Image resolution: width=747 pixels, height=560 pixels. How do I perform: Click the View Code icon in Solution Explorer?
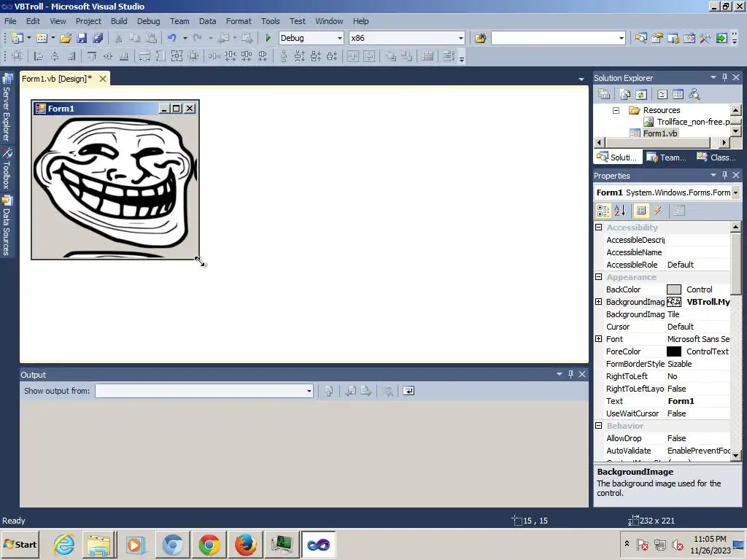(662, 94)
